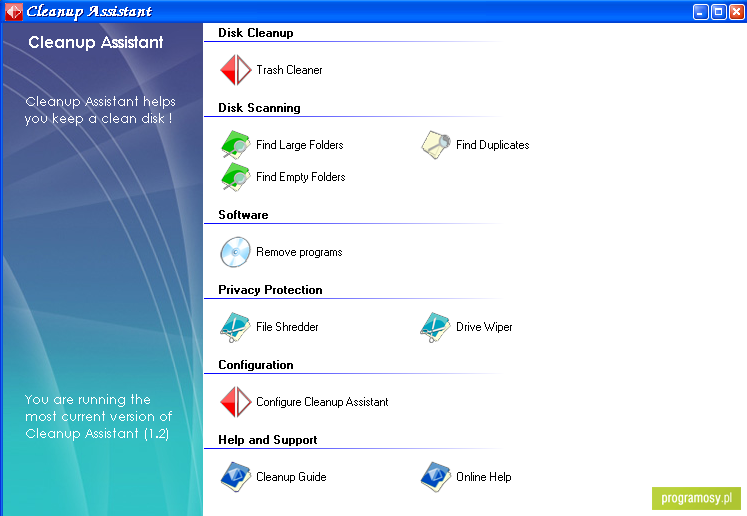The width and height of the screenshot is (747, 516).
Task: Open the Find Large Folders link
Action: click(300, 145)
